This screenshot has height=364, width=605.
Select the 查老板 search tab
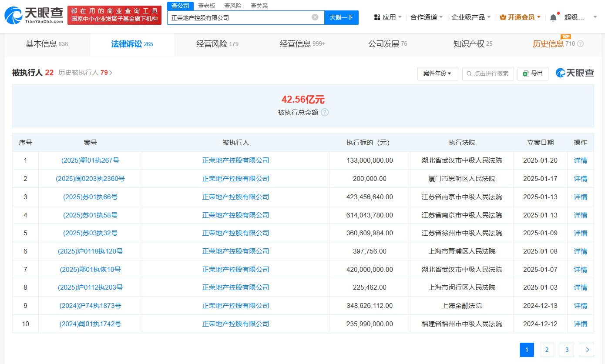click(x=206, y=6)
